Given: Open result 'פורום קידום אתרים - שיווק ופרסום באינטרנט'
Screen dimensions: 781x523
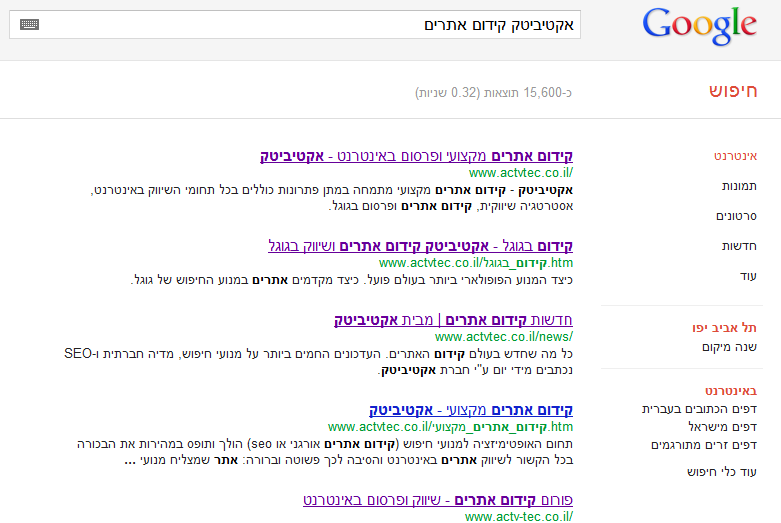Looking at the screenshot, I should coord(438,500).
